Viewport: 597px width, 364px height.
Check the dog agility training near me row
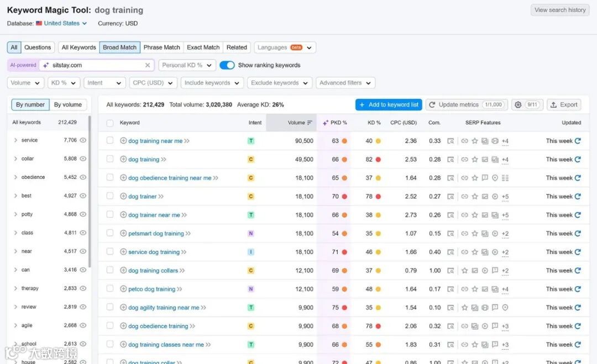(x=110, y=307)
